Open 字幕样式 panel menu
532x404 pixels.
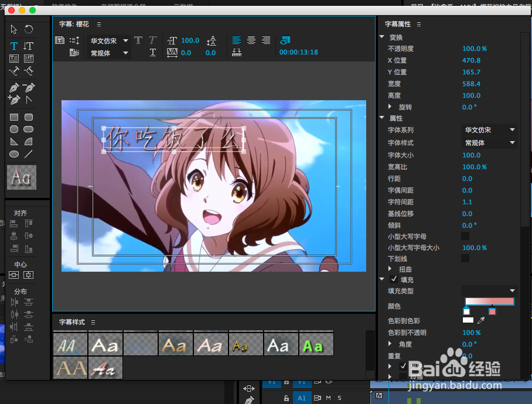click(93, 322)
